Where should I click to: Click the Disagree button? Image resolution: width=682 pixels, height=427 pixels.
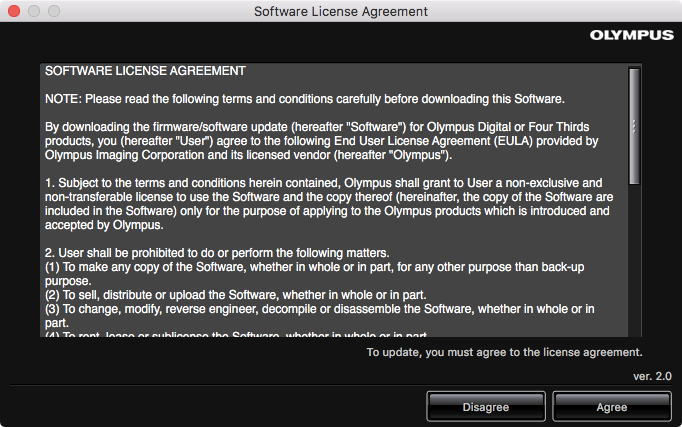[486, 407]
